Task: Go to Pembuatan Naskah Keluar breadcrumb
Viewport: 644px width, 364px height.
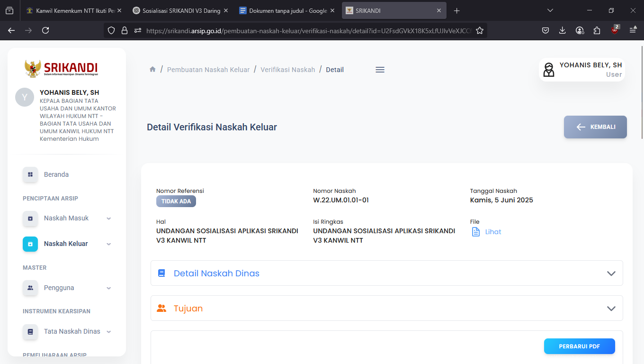Action: 208,70
